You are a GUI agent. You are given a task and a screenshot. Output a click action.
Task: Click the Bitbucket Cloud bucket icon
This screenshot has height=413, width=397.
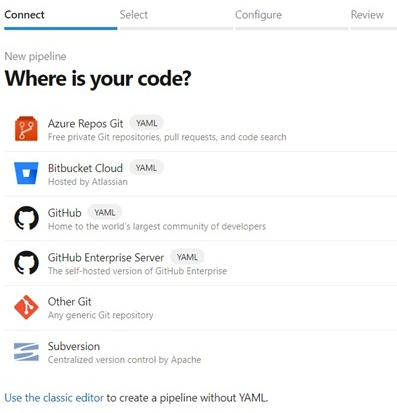coord(26,173)
